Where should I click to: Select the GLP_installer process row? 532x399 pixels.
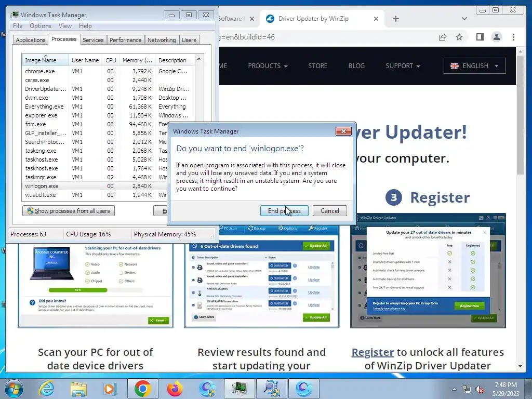(95, 133)
